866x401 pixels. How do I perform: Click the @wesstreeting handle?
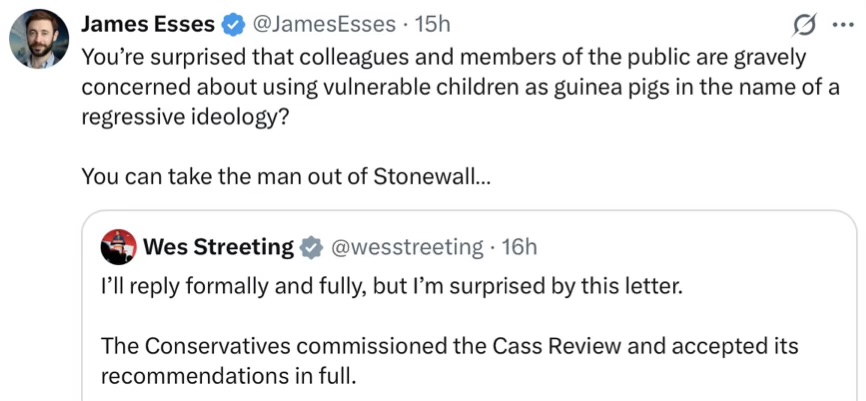click(x=406, y=247)
